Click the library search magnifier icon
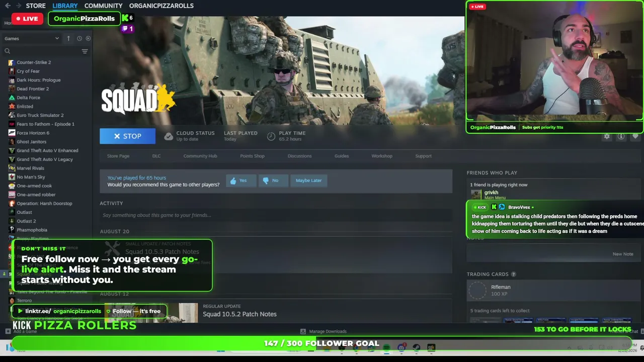 tap(8, 51)
